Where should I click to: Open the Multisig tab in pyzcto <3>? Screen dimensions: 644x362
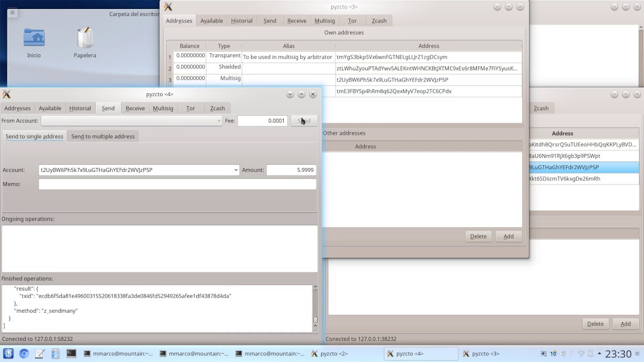coord(325,21)
